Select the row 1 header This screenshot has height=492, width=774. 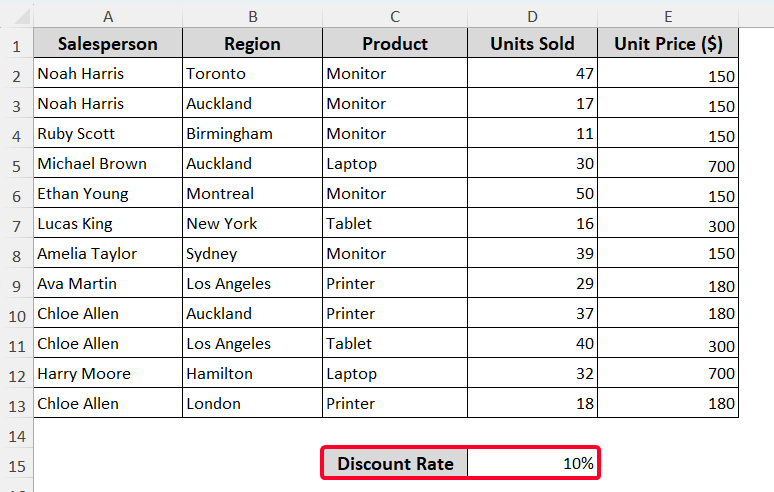click(16, 44)
